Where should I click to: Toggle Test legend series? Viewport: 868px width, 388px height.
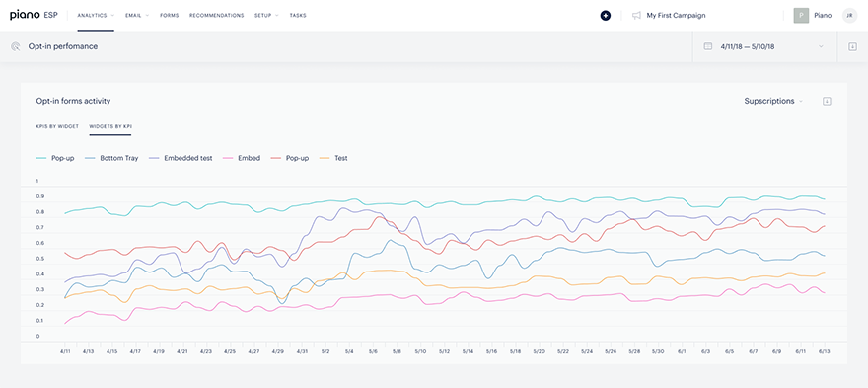click(x=333, y=159)
